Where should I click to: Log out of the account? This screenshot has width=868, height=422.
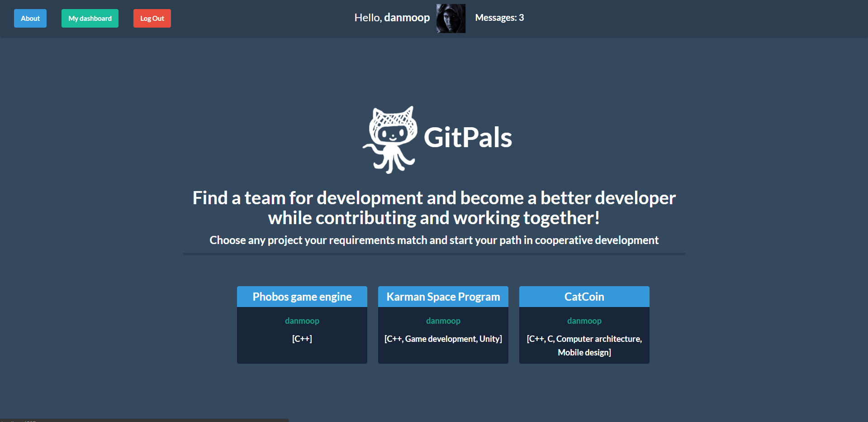pos(152,19)
